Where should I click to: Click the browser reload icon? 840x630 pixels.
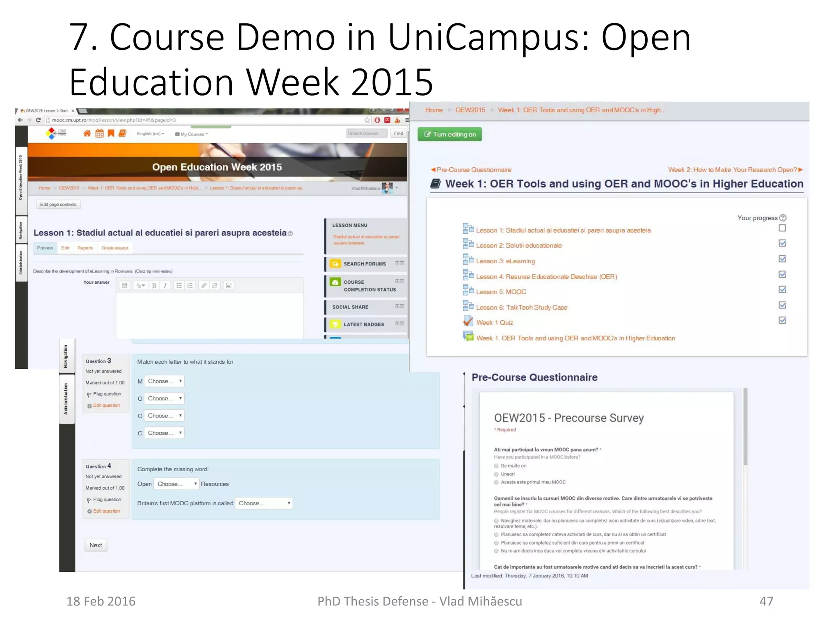[38, 120]
